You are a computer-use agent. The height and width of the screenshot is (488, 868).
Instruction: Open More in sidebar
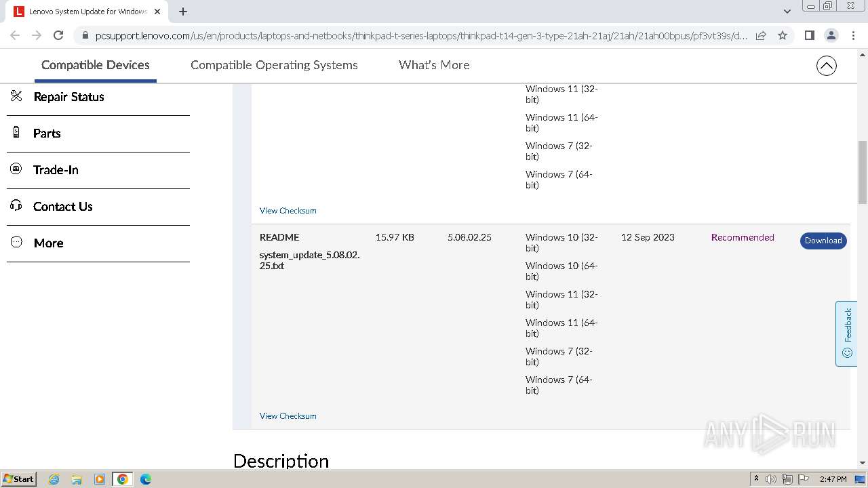[x=48, y=243]
